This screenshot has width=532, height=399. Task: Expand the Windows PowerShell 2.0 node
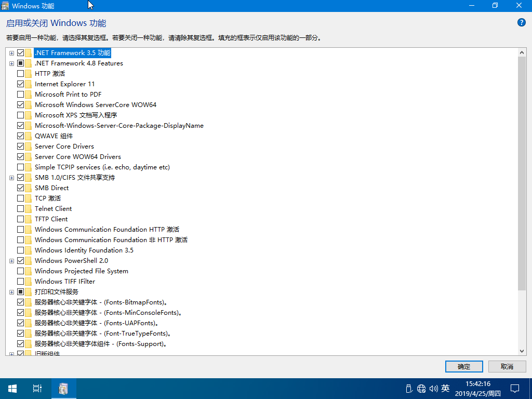point(11,261)
